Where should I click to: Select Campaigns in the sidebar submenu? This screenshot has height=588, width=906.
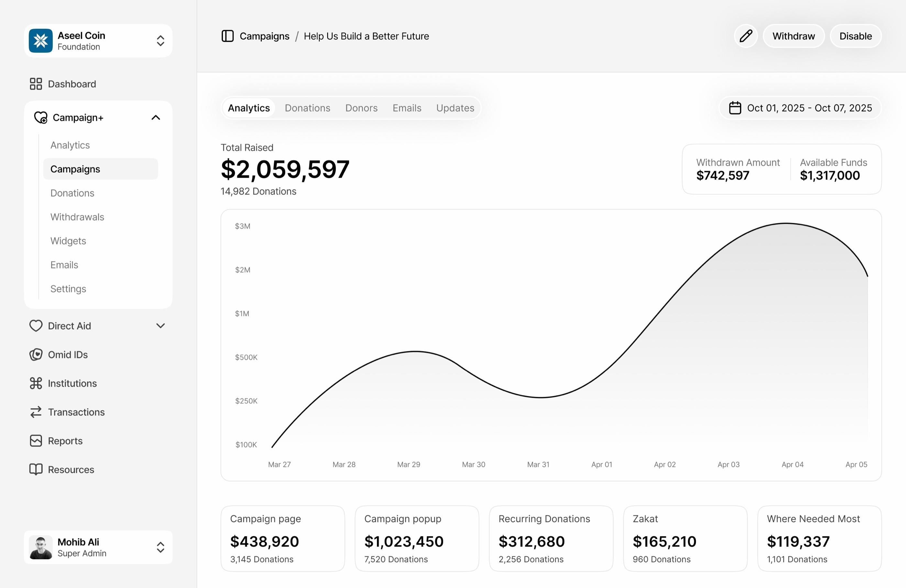[x=101, y=169]
